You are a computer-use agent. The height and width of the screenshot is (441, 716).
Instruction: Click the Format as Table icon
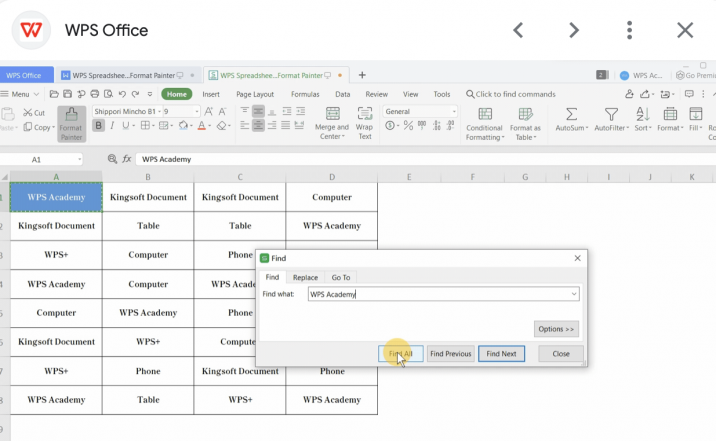tap(525, 114)
